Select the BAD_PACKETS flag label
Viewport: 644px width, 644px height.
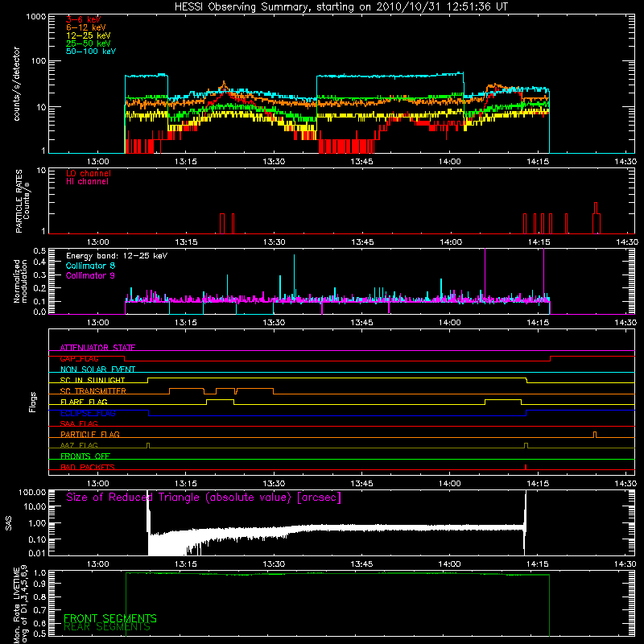(88, 467)
